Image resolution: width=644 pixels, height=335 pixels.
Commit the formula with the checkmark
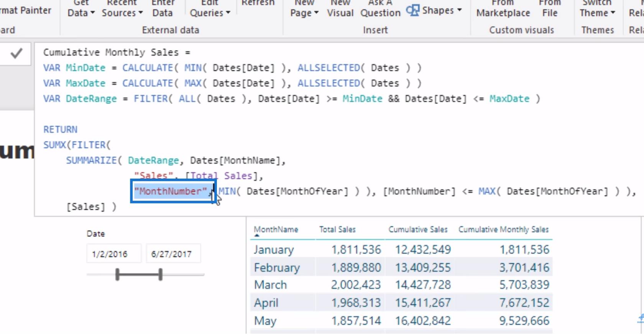click(x=16, y=53)
